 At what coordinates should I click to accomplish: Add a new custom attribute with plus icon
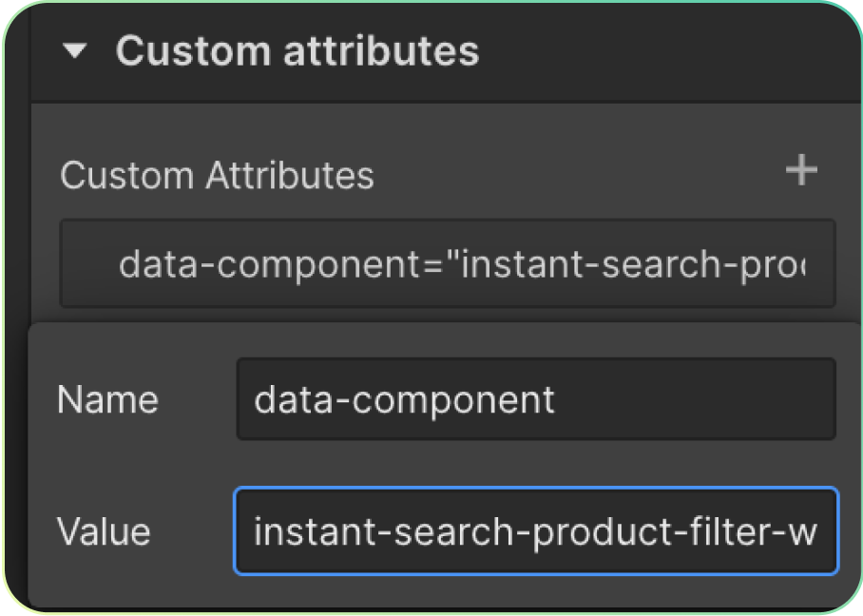(x=801, y=171)
